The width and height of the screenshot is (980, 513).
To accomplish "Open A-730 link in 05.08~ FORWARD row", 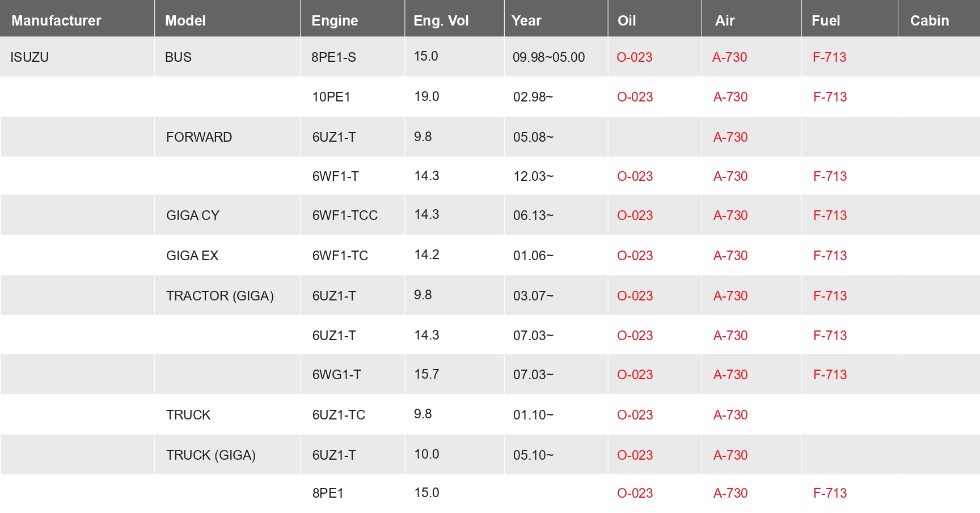I will pyautogui.click(x=730, y=137).
